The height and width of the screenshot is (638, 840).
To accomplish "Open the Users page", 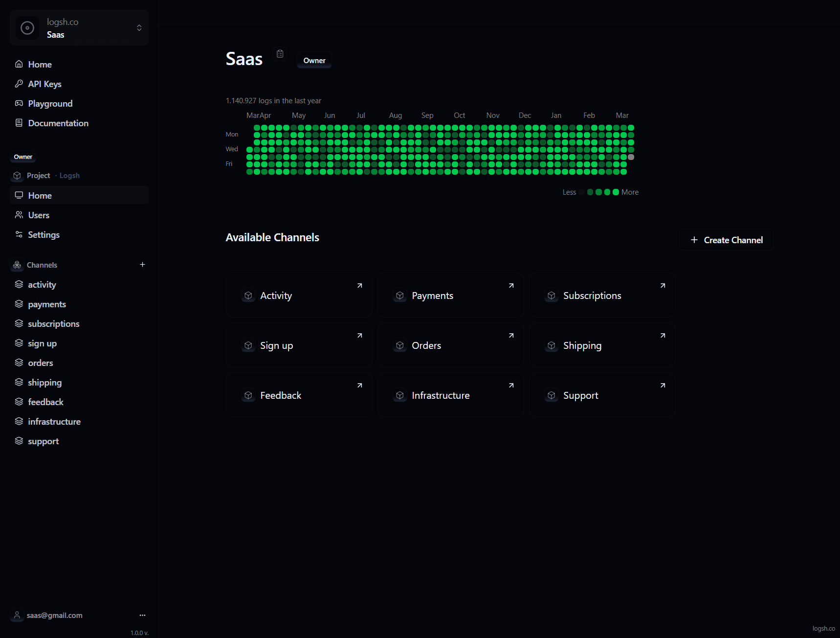I will click(x=79, y=215).
